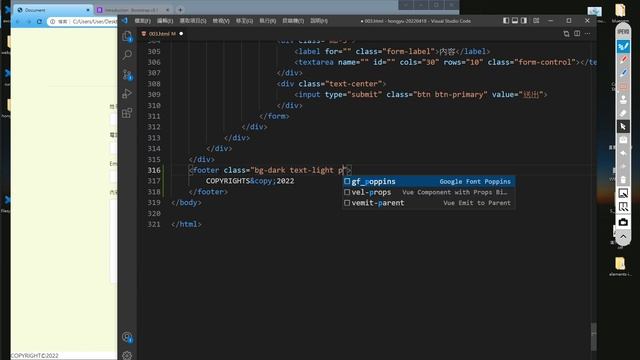Select the blue pen in annotation toolbar
This screenshot has width=640, height=360.
click(x=623, y=73)
